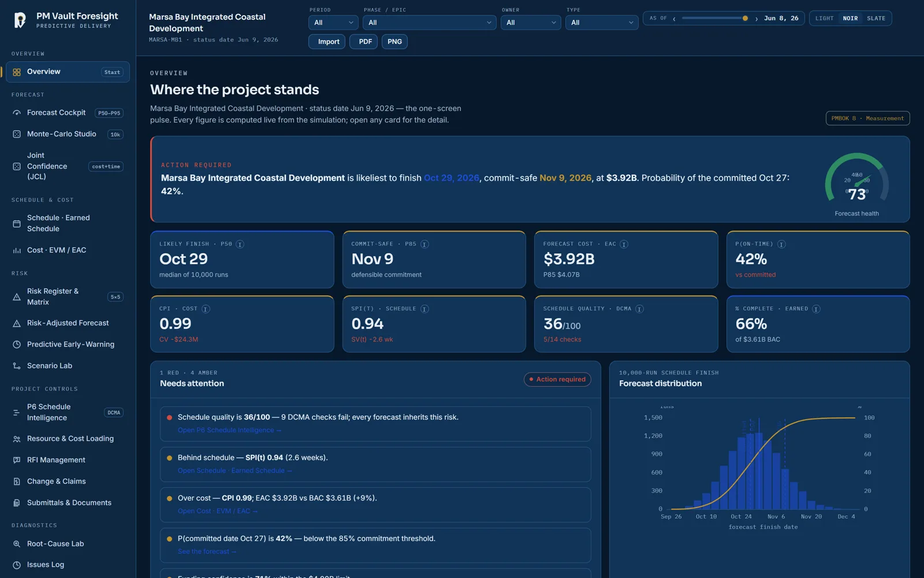
Task: Export the view as PNG
Action: pyautogui.click(x=394, y=42)
